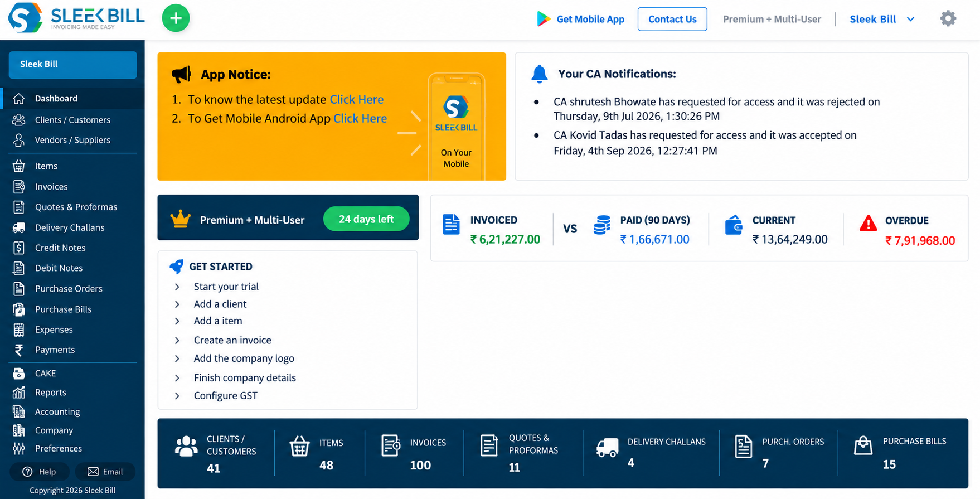This screenshot has width=980, height=499.
Task: Click the Payments rupee icon in sidebar
Action: 19,350
